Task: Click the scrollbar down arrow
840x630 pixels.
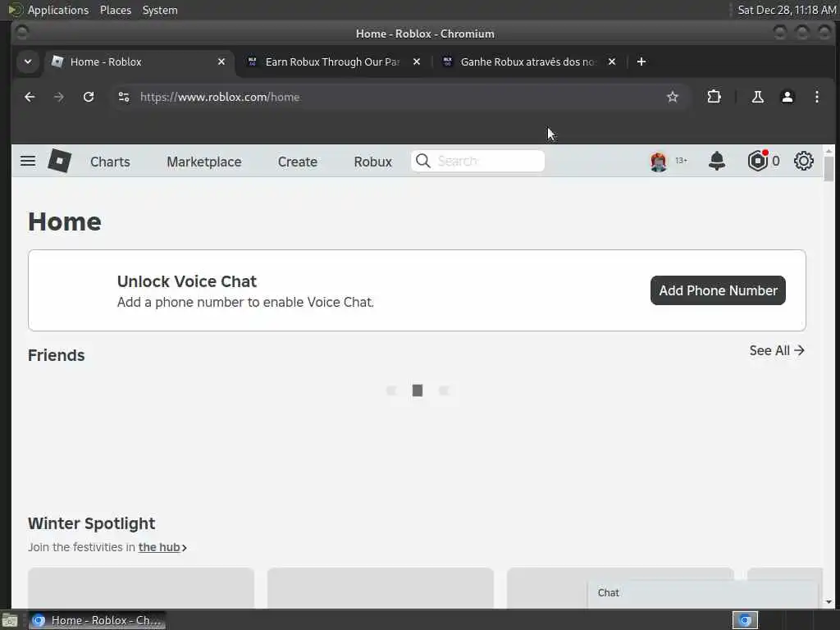Action: tap(829, 602)
